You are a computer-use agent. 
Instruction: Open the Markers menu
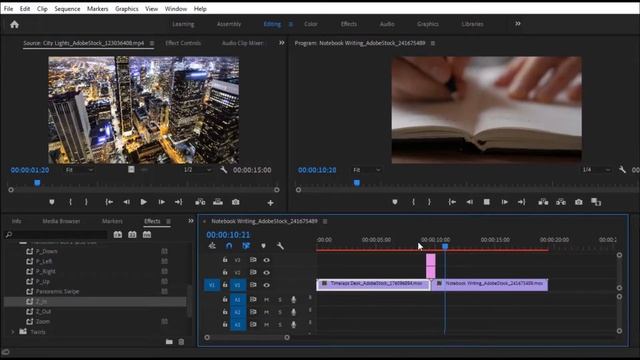click(x=98, y=9)
